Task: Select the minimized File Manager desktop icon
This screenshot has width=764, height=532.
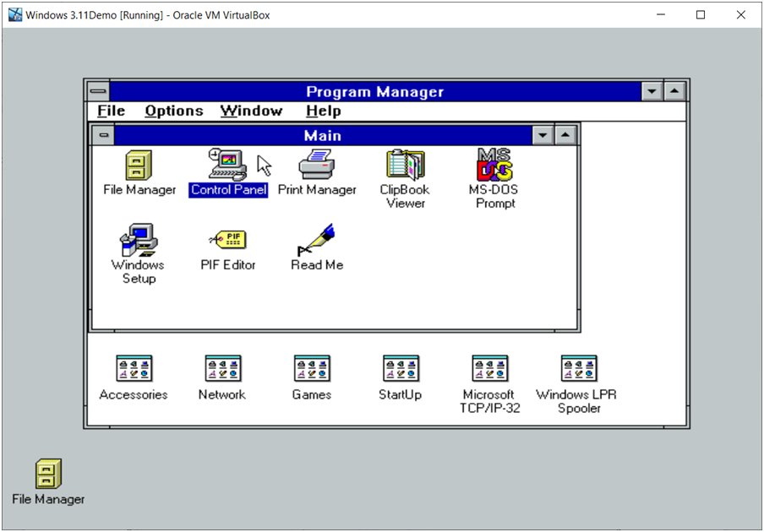Action: [x=48, y=474]
